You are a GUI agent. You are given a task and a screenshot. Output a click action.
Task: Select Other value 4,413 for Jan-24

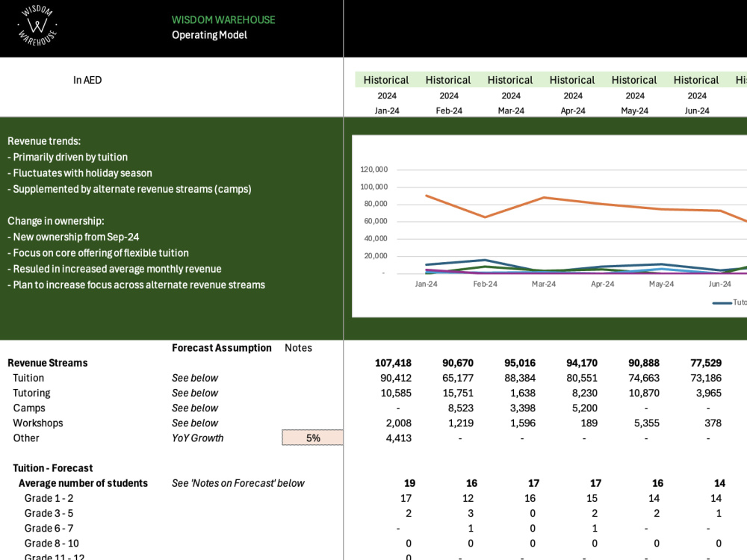(399, 438)
